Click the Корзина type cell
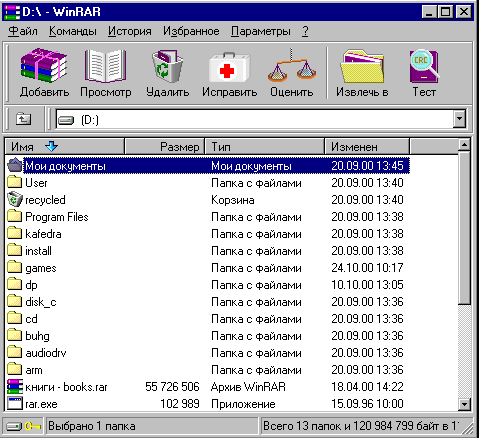 click(x=233, y=200)
